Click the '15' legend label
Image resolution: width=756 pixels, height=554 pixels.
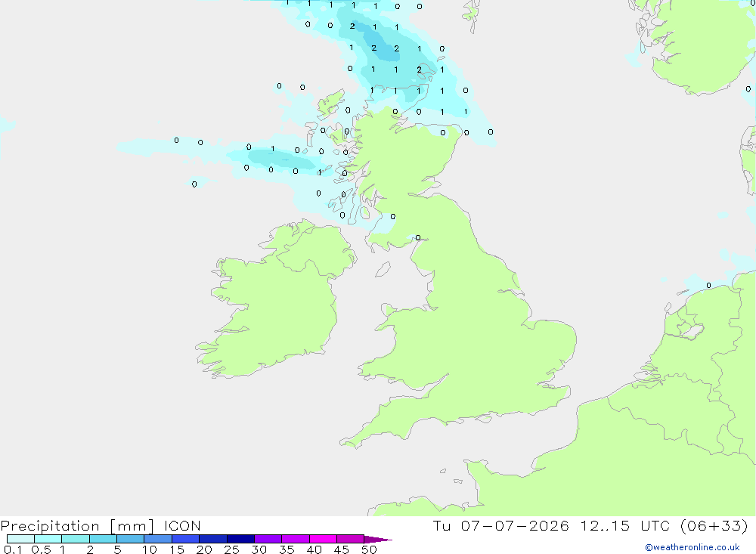[x=177, y=549]
